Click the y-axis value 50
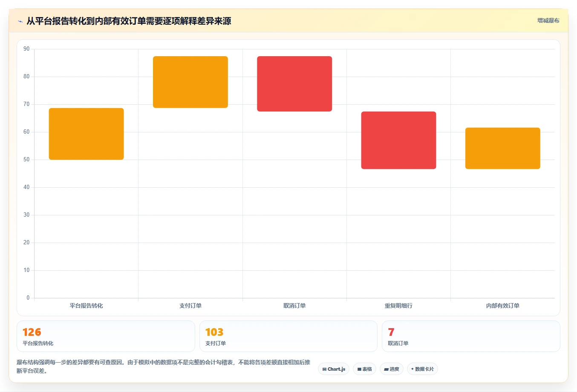Screen dimensions: 577x392 point(26,160)
